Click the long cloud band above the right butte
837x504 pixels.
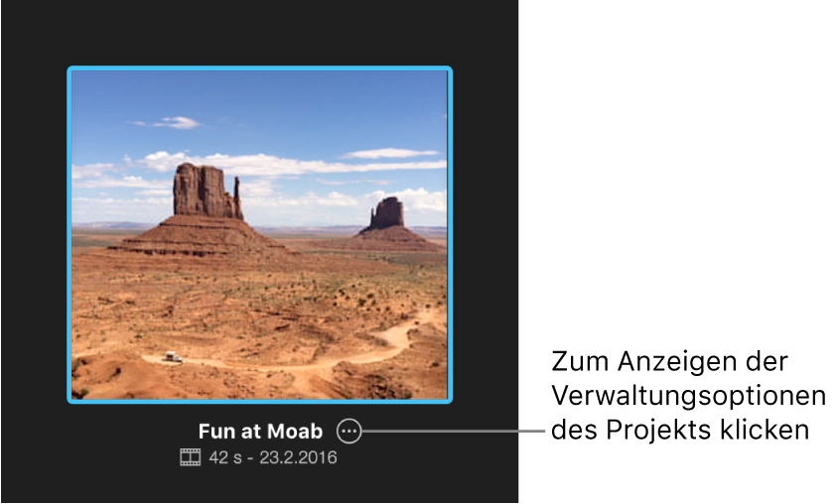(x=389, y=154)
